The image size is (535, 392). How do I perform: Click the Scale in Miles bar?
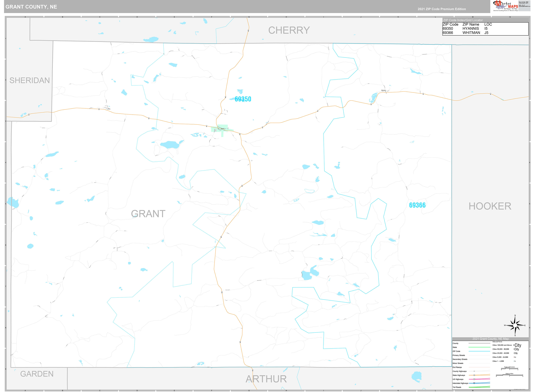click(510, 375)
